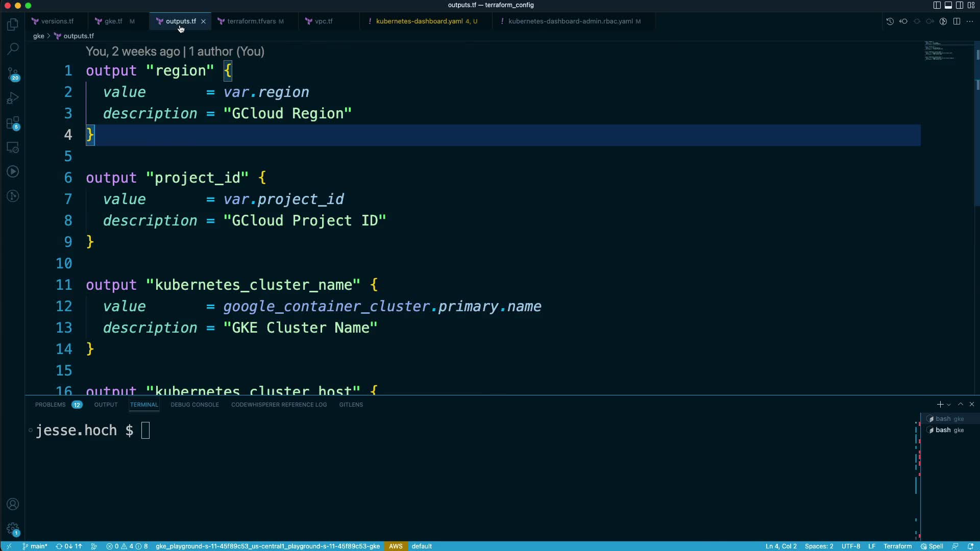Open new terminal launch profile dropdown
This screenshot has height=551, width=980.
pos(949,405)
